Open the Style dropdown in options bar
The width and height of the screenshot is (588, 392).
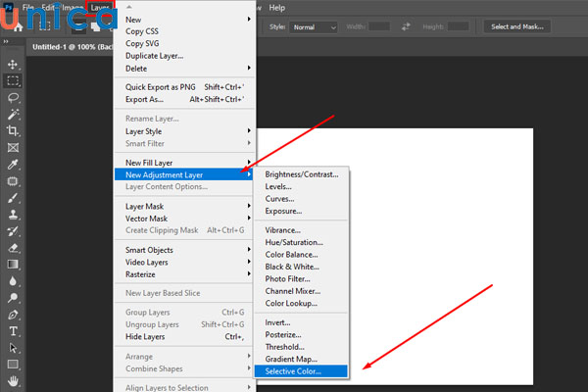coord(315,26)
